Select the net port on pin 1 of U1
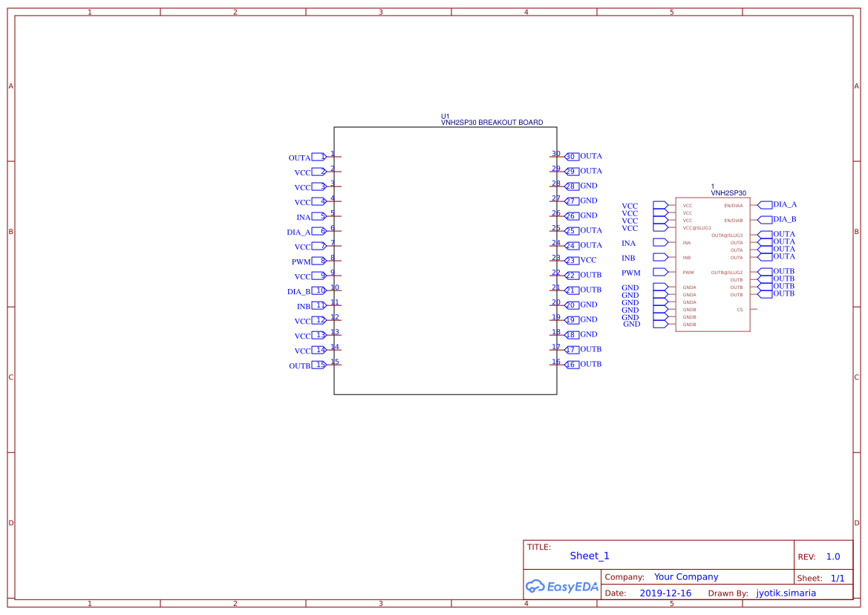 pyautogui.click(x=319, y=157)
